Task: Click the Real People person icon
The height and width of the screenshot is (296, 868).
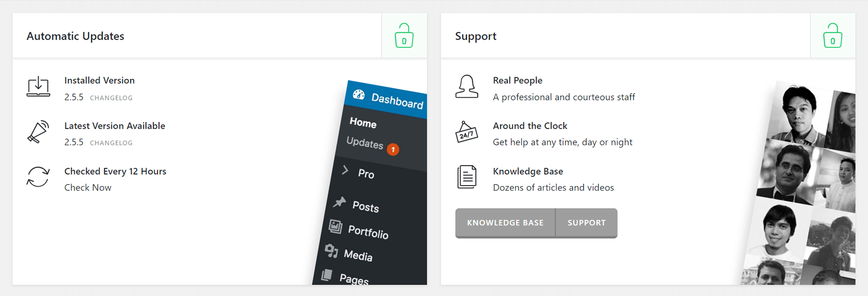Action: (466, 87)
